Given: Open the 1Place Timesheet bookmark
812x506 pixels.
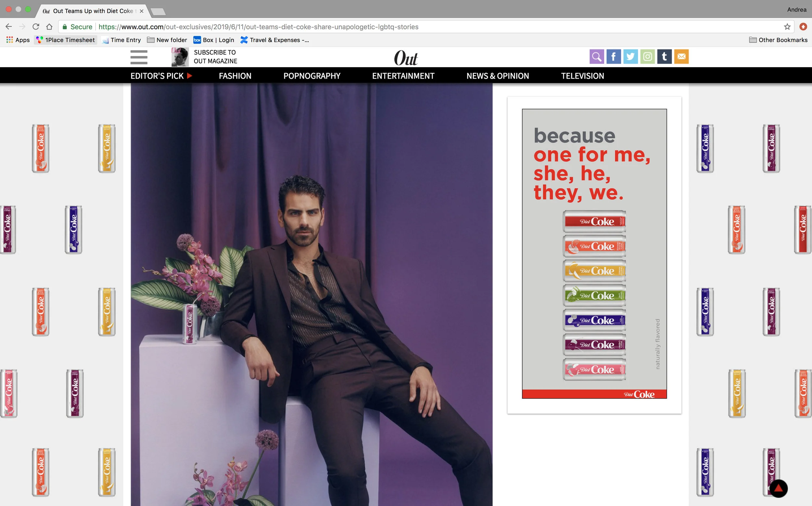Looking at the screenshot, I should tap(66, 40).
